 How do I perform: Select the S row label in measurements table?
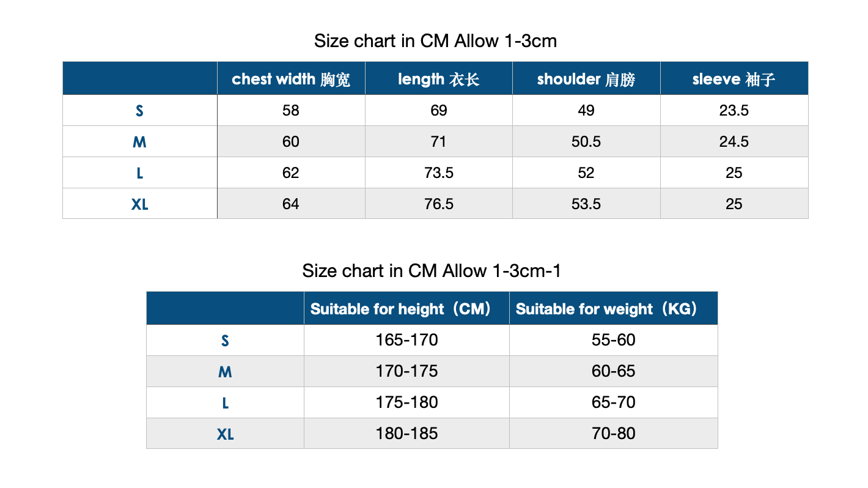pyautogui.click(x=139, y=111)
